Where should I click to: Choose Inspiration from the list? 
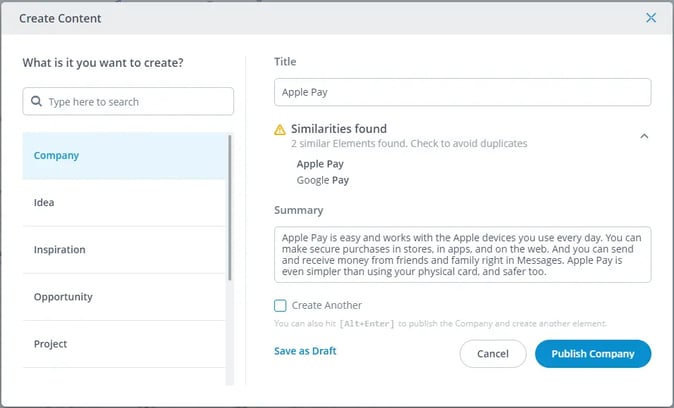[x=124, y=250]
